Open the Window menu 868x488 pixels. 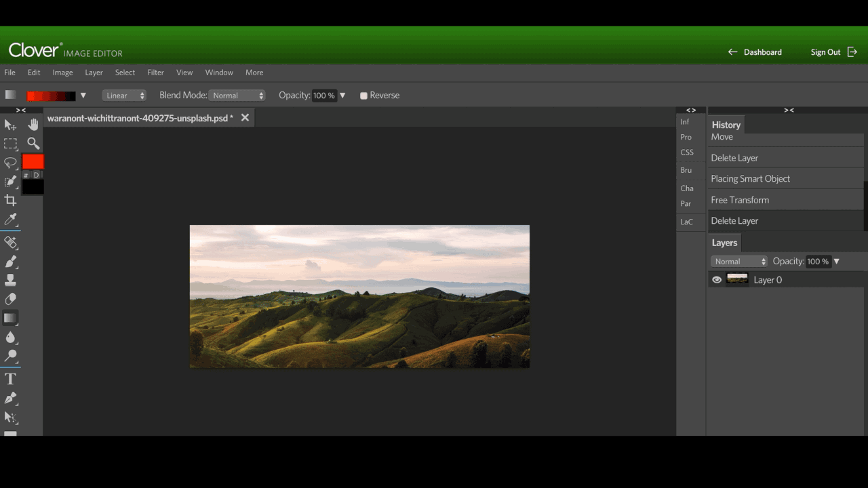click(x=219, y=73)
